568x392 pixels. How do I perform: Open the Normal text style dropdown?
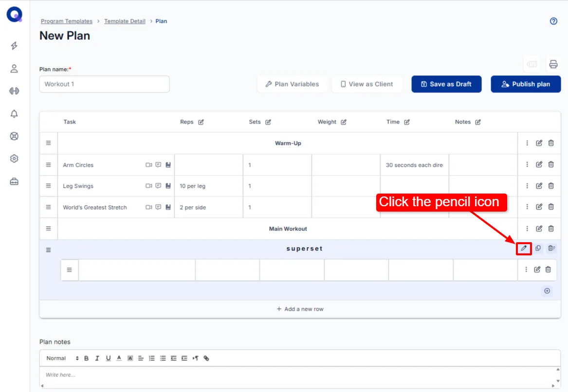(62, 358)
